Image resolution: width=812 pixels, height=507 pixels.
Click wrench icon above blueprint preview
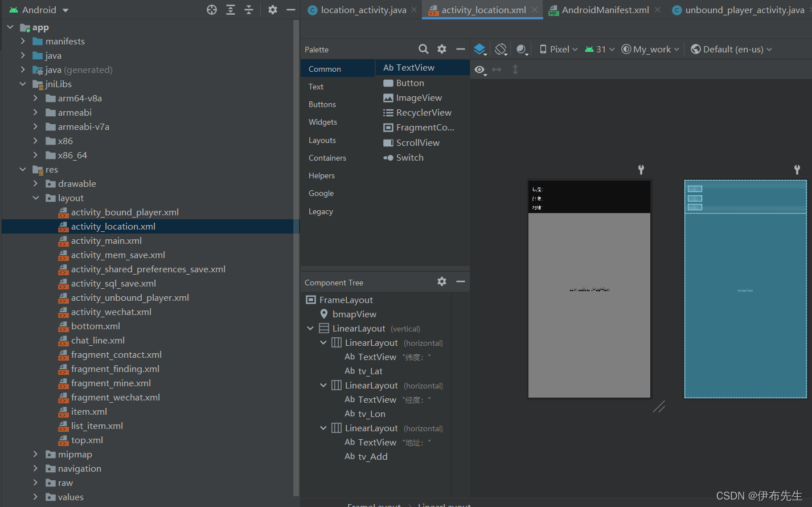click(x=797, y=169)
